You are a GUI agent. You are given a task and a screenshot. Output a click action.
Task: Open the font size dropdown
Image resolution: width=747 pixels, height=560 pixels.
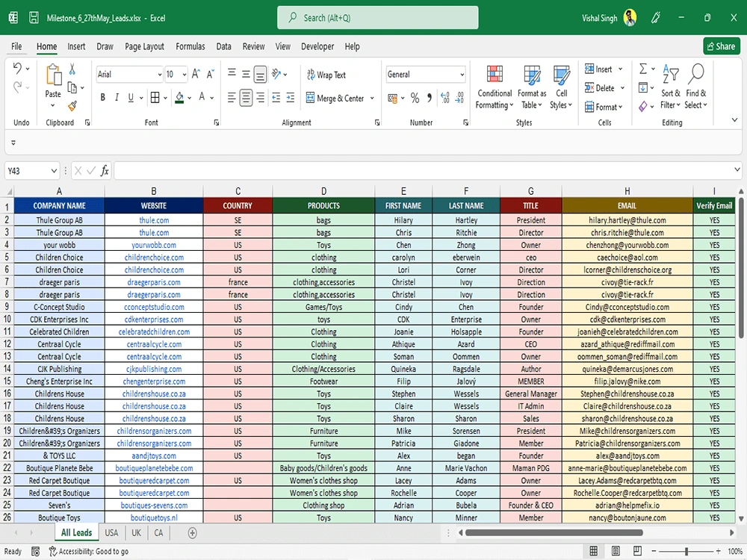(x=185, y=74)
